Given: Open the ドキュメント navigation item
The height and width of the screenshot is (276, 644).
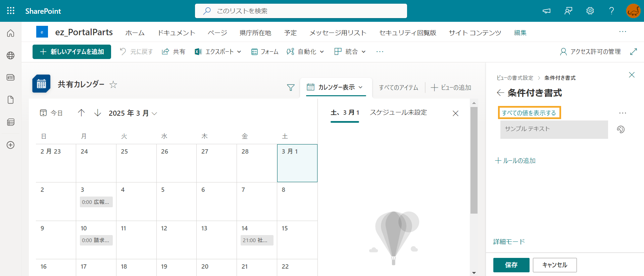Looking at the screenshot, I should point(177,33).
